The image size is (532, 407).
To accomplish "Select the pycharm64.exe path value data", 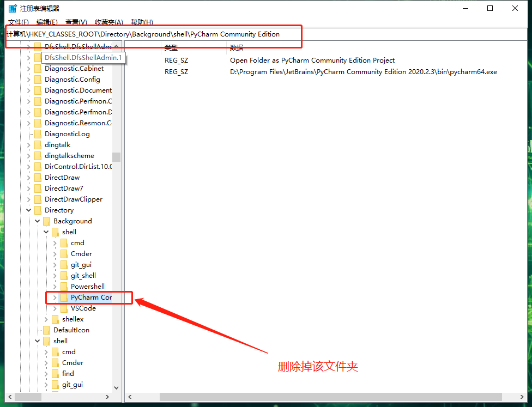I will 364,72.
